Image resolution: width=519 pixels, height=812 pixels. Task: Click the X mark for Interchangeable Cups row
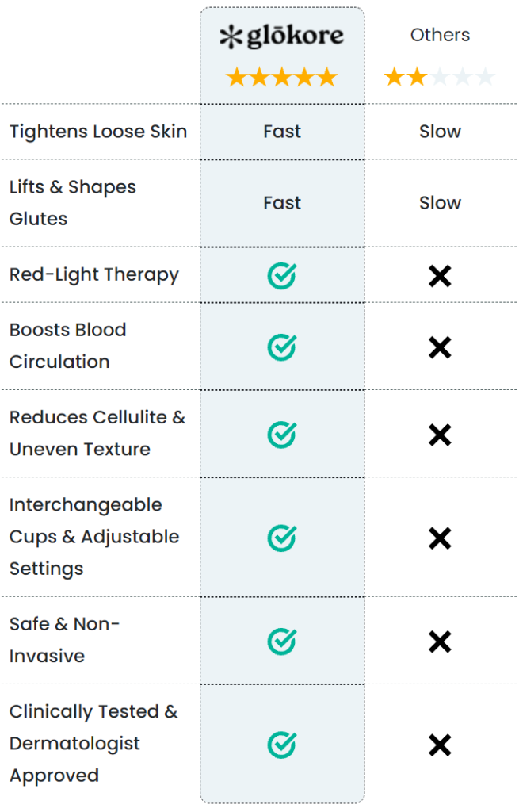(440, 538)
